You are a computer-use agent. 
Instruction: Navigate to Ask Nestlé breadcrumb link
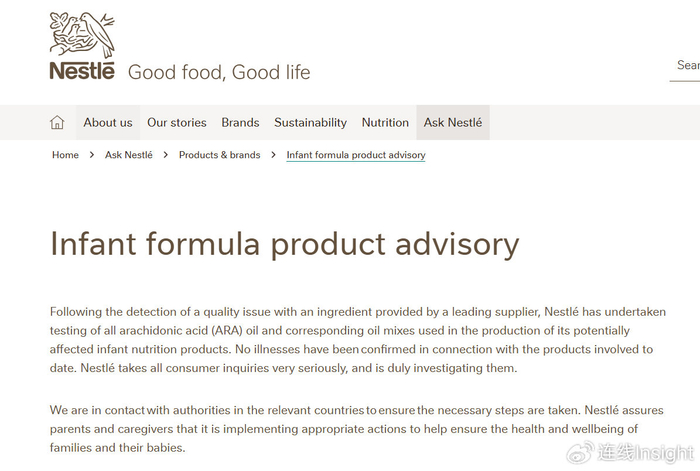click(x=129, y=155)
